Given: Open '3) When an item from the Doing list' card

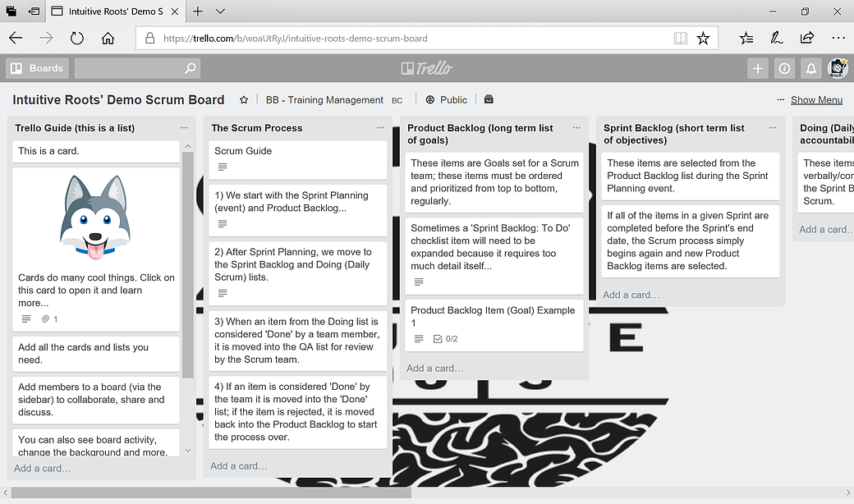Looking at the screenshot, I should coord(297,341).
